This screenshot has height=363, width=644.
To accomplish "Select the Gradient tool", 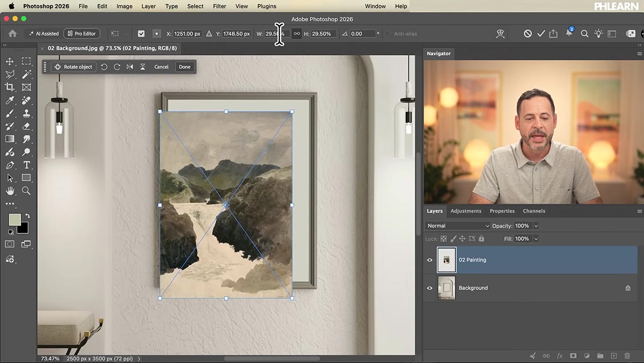I will [10, 139].
